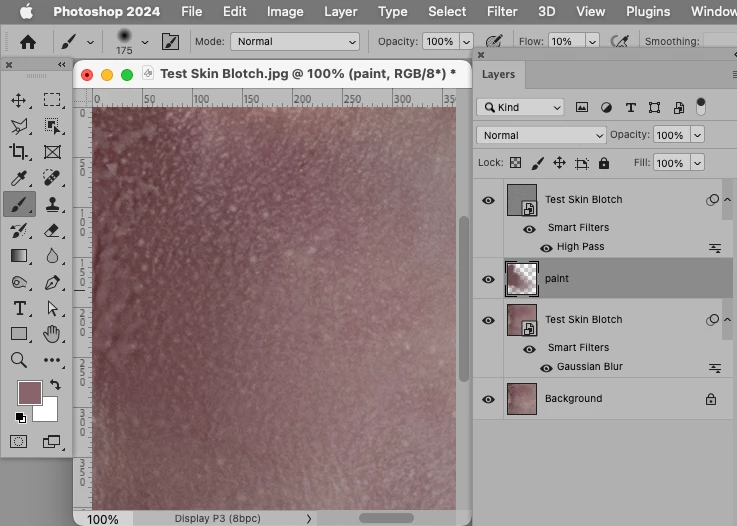Swap foreground and background colors
This screenshot has width=737, height=526.
pyautogui.click(x=55, y=385)
